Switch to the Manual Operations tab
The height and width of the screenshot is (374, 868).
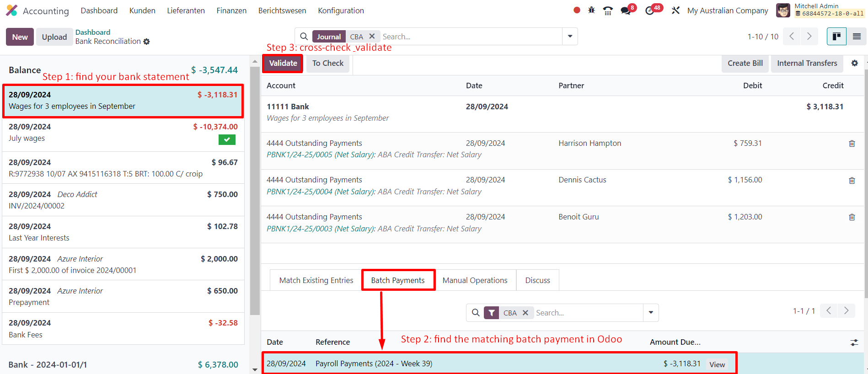475,280
